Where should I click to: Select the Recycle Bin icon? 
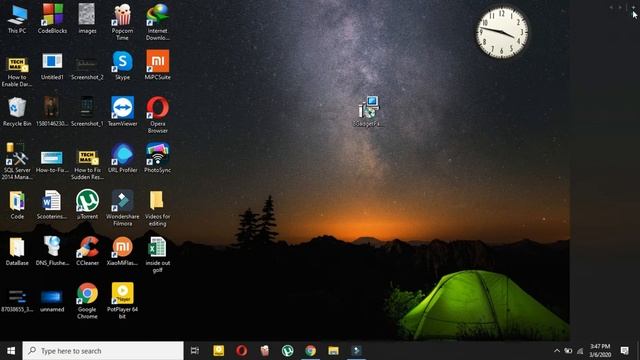[x=17, y=112]
